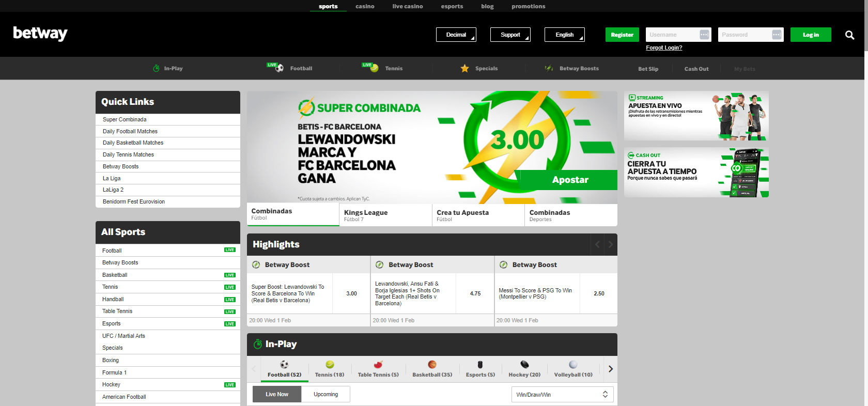
Task: Open the esports tab in top menu
Action: pos(452,6)
